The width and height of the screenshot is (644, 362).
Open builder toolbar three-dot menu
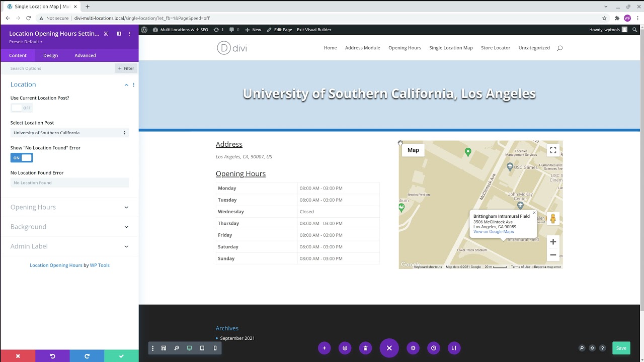point(152,348)
